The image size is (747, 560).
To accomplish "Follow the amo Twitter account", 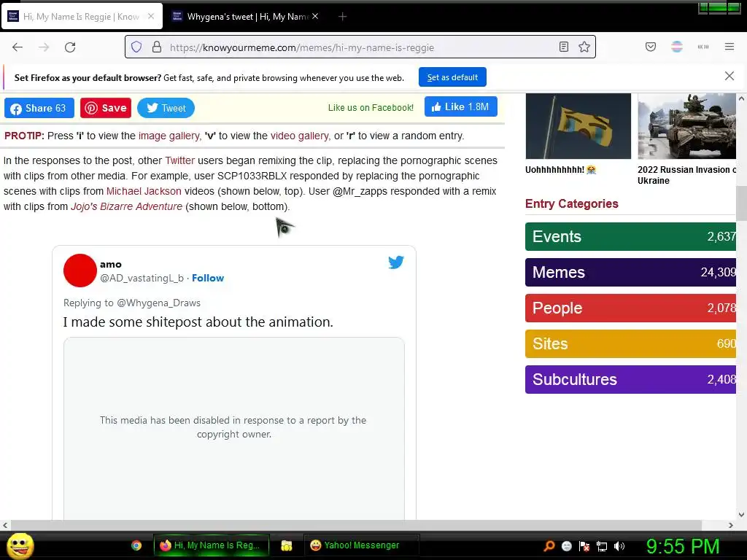I will pos(208,278).
